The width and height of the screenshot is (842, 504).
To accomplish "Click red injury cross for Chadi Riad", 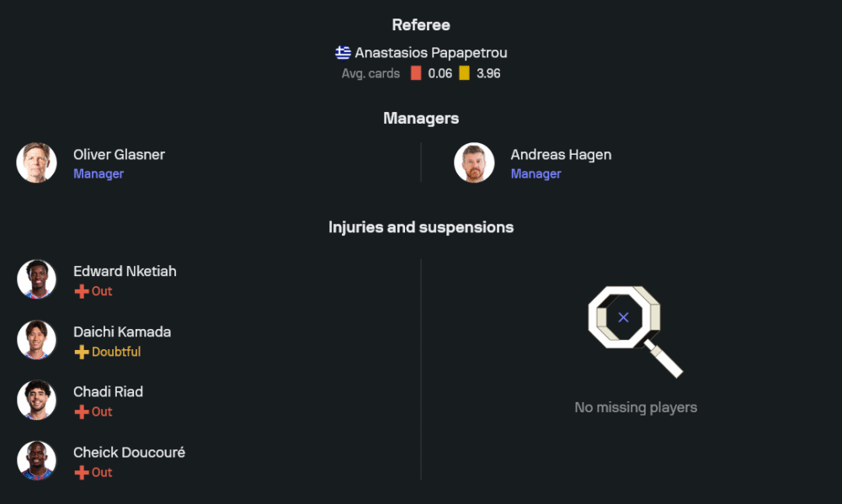I will [81, 412].
